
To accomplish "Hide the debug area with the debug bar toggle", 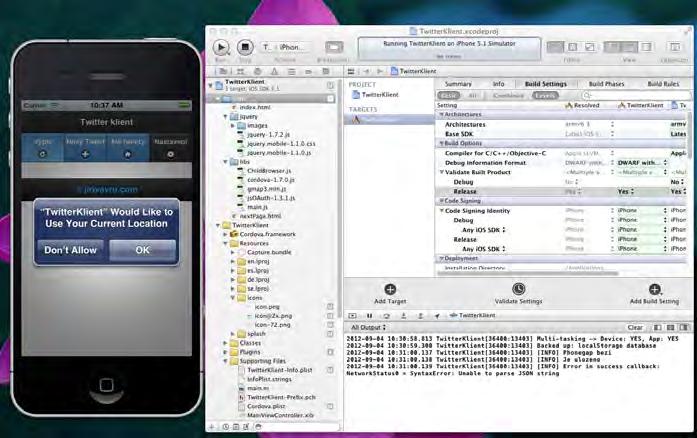I will click(x=352, y=316).
